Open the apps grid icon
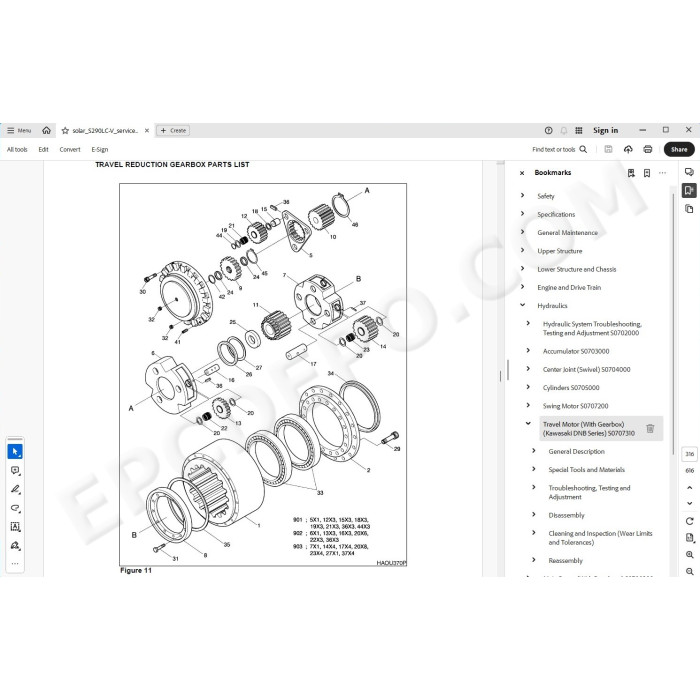This screenshot has width=700, height=700. tap(579, 130)
